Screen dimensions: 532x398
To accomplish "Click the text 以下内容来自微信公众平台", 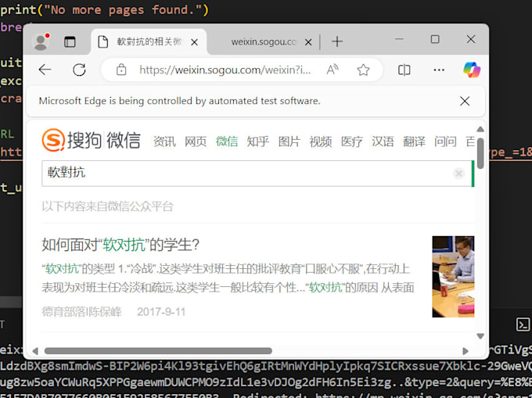I will tap(107, 206).
